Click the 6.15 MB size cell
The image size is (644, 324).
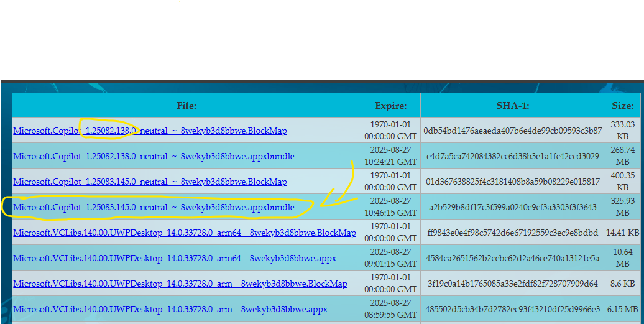(623, 309)
